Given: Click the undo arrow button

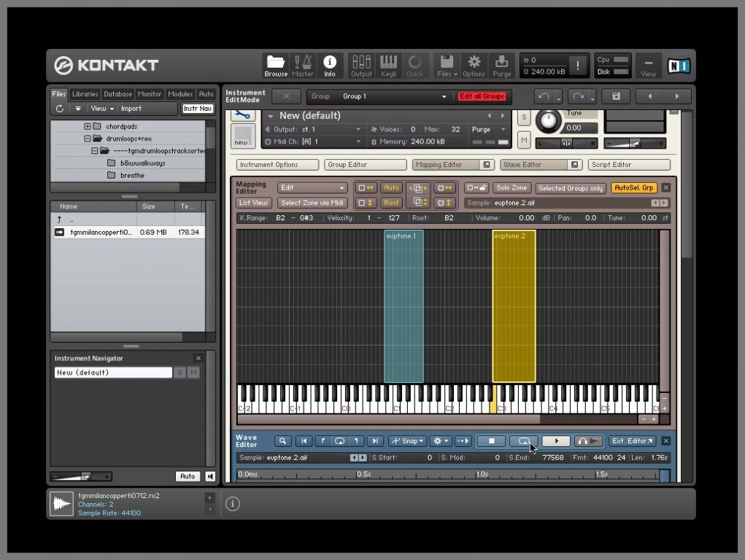Looking at the screenshot, I should tap(544, 96).
